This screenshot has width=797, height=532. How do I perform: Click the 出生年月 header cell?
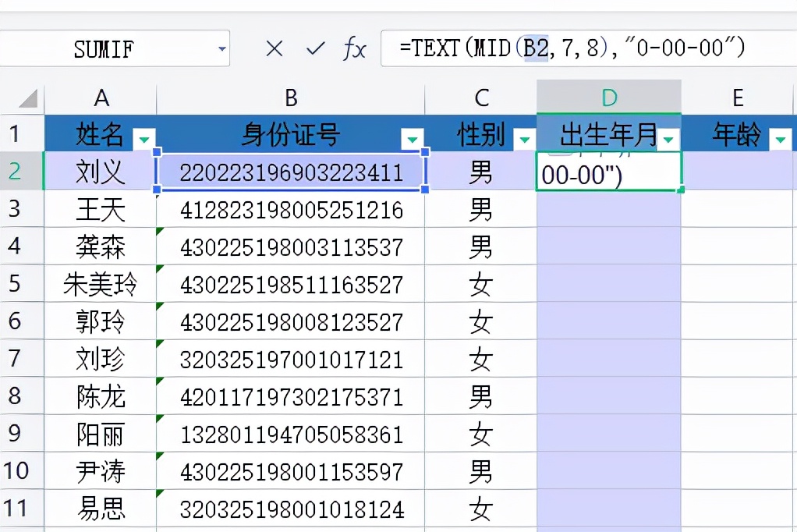tap(609, 133)
